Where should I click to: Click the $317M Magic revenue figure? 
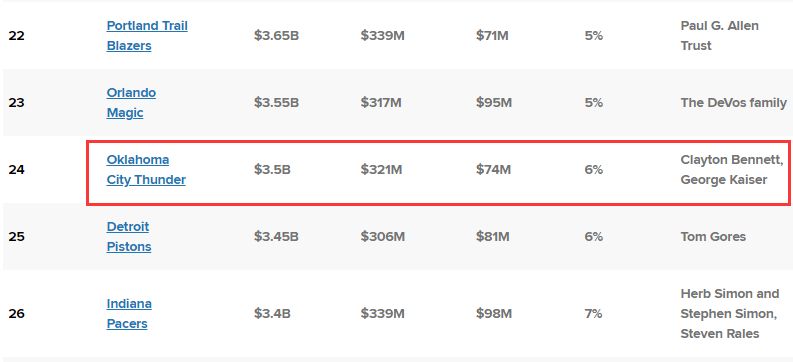click(381, 103)
